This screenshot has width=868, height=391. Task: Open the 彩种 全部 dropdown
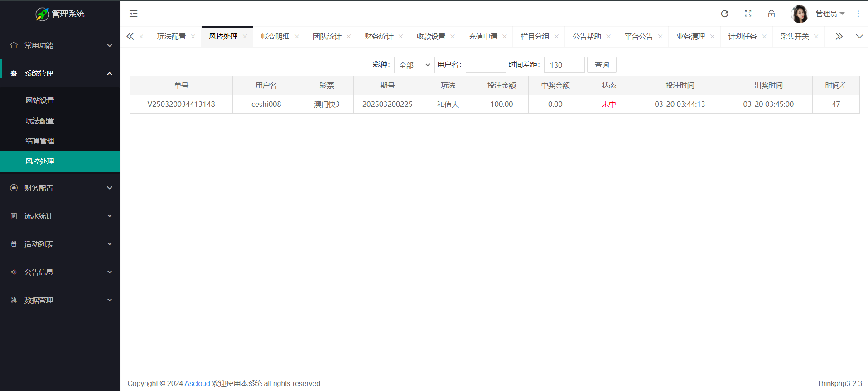click(x=415, y=65)
